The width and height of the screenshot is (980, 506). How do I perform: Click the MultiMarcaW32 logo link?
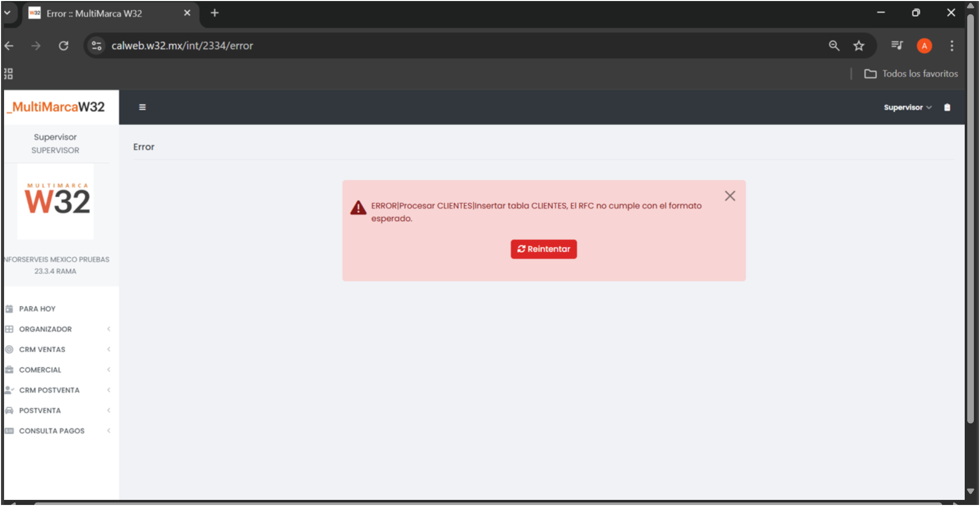coord(58,107)
